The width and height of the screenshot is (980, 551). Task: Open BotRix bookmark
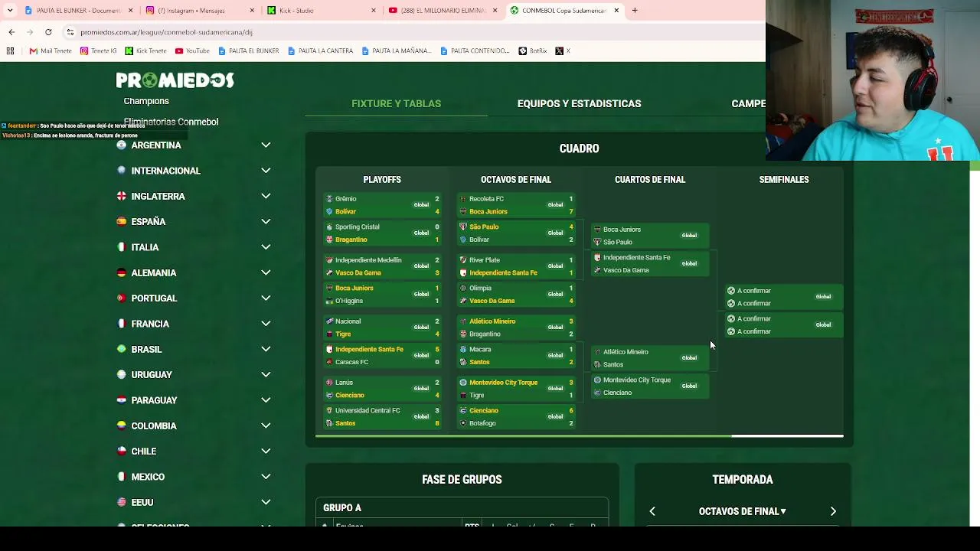[533, 51]
